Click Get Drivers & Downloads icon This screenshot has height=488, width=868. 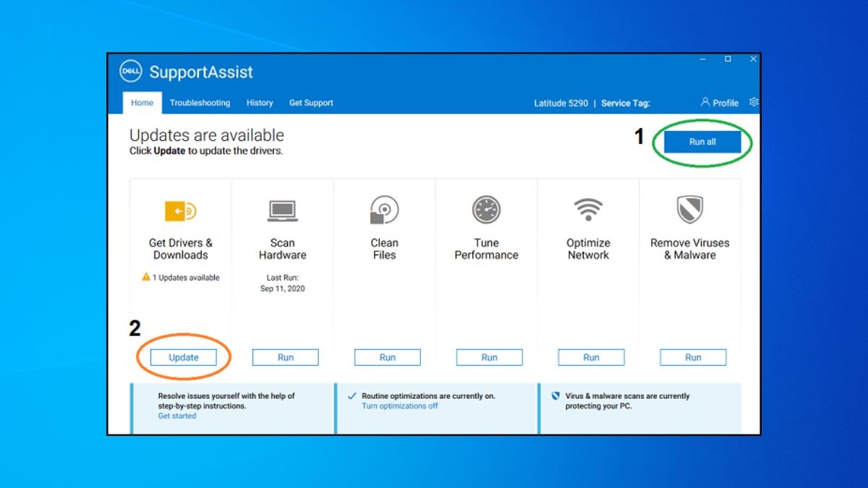(181, 211)
